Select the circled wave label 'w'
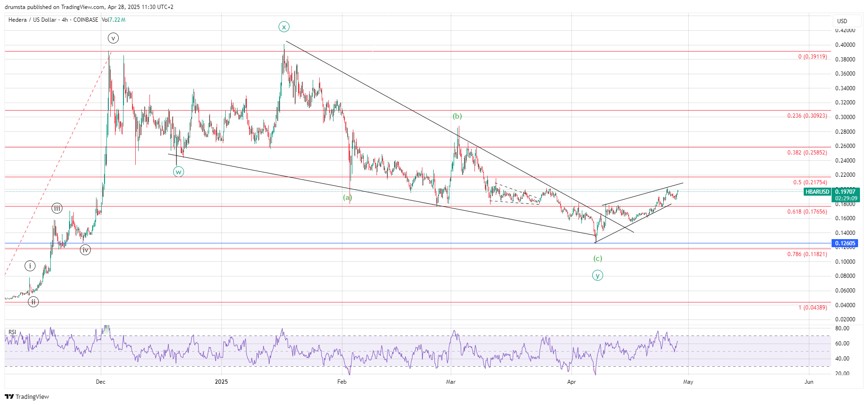This screenshot has width=868, height=405. (x=178, y=172)
